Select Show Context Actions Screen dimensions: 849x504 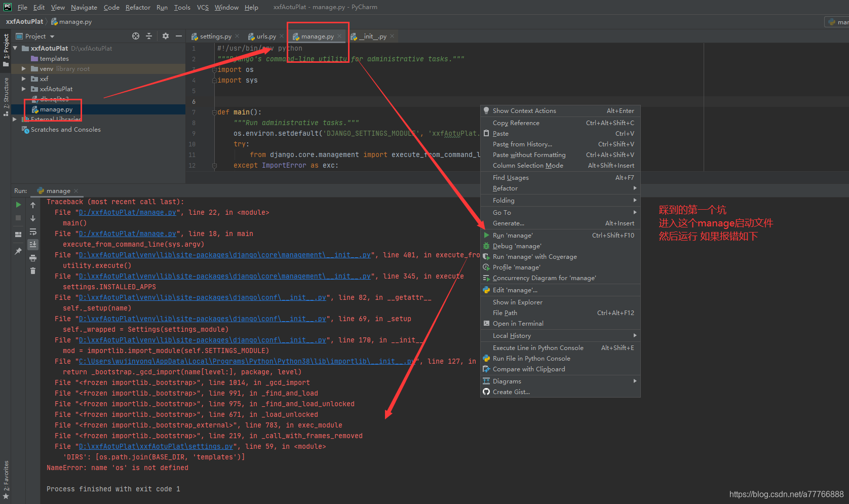[560, 111]
